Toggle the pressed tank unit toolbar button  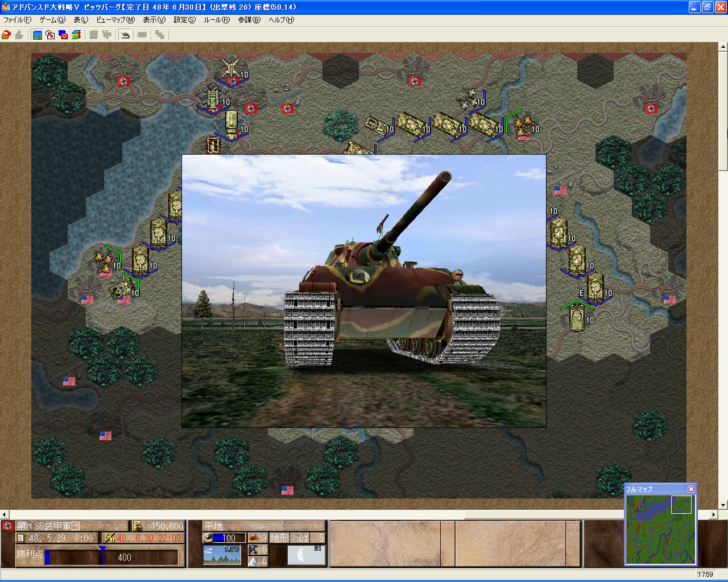coord(125,35)
